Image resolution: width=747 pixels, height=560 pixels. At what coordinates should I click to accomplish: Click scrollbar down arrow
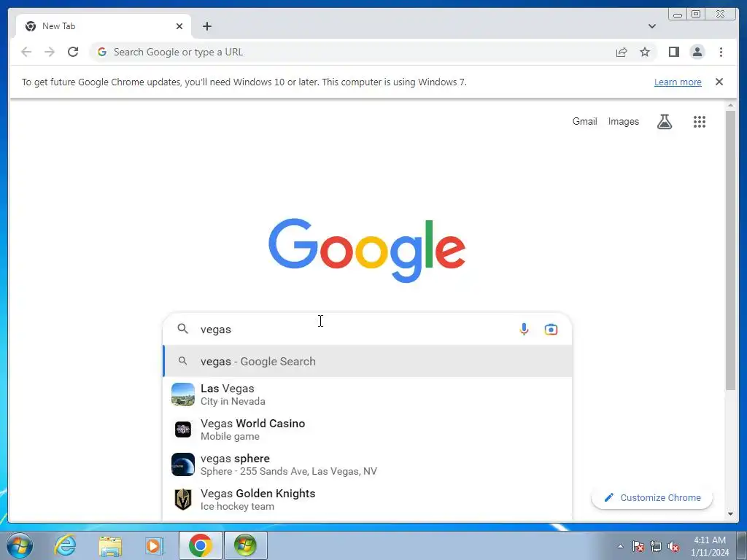point(730,514)
